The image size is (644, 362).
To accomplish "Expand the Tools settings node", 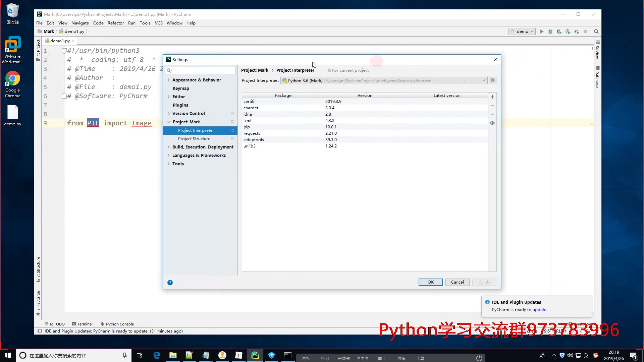I will tap(169, 164).
